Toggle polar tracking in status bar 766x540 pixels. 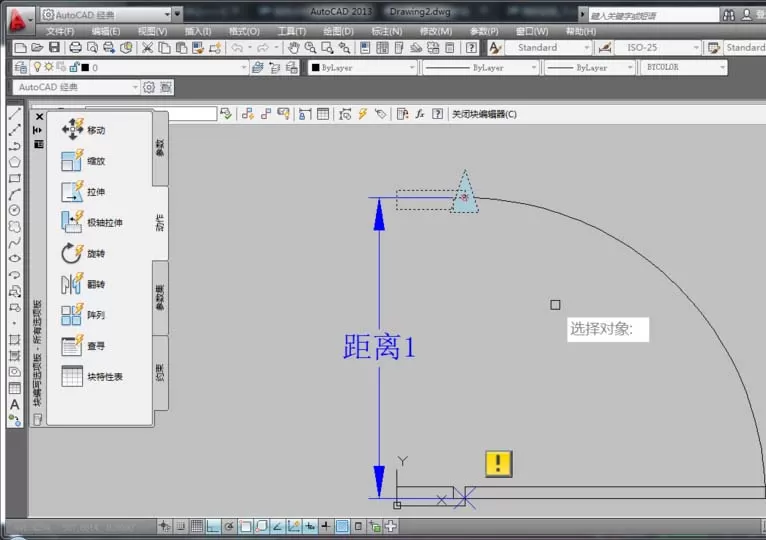pos(229,526)
